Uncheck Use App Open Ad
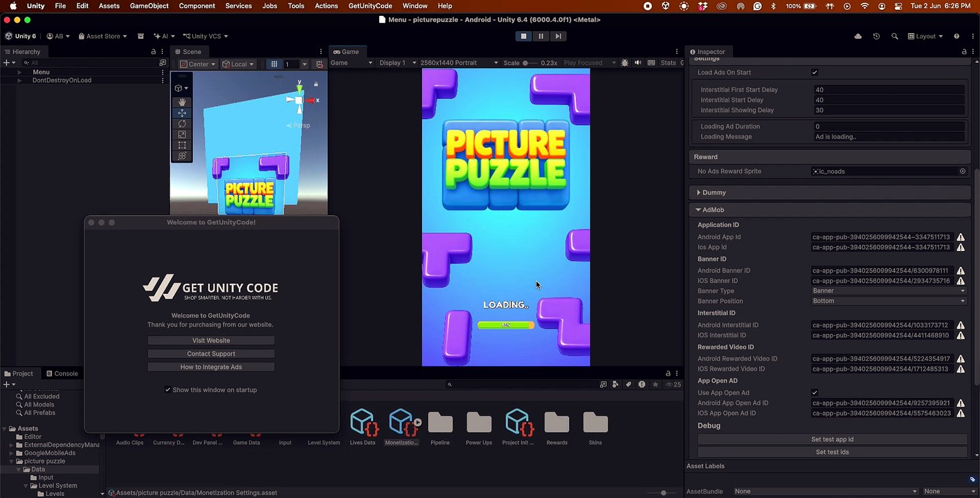980x498 pixels. click(815, 393)
